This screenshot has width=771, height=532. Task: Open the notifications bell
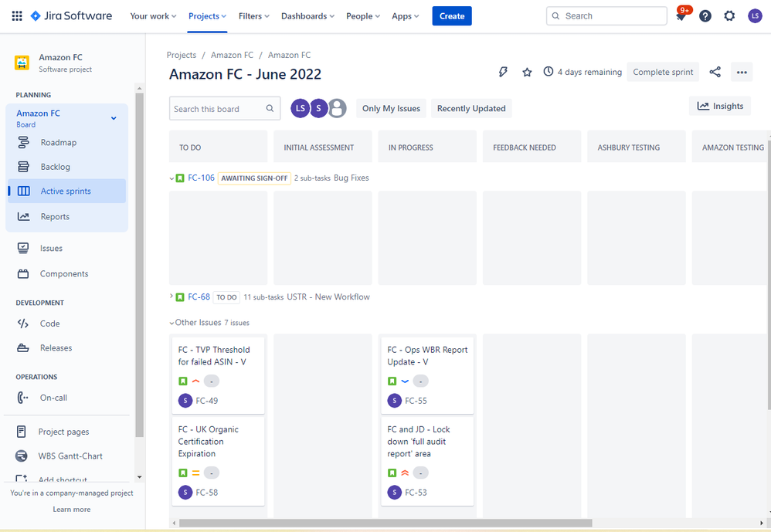tap(681, 16)
